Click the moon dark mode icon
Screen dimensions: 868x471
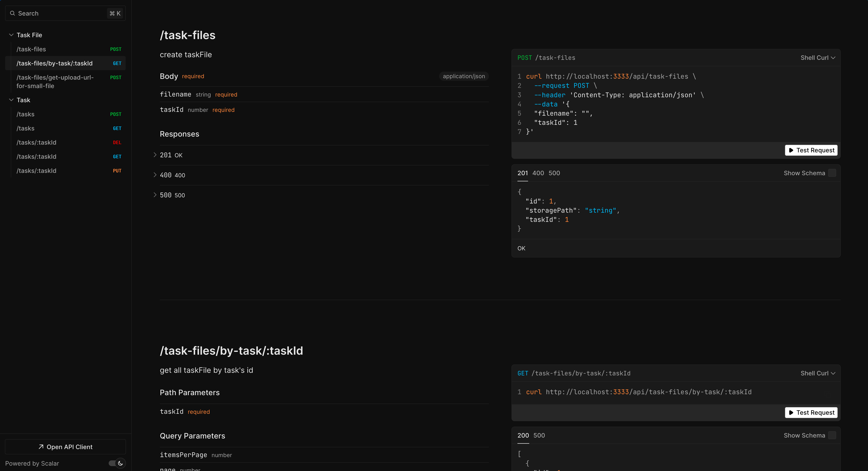(120, 463)
